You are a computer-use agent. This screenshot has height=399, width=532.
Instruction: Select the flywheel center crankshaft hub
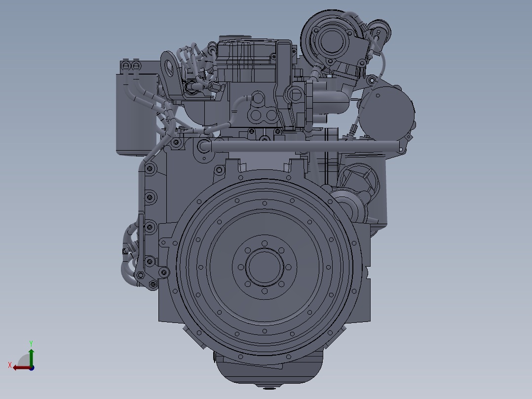tap(265, 267)
